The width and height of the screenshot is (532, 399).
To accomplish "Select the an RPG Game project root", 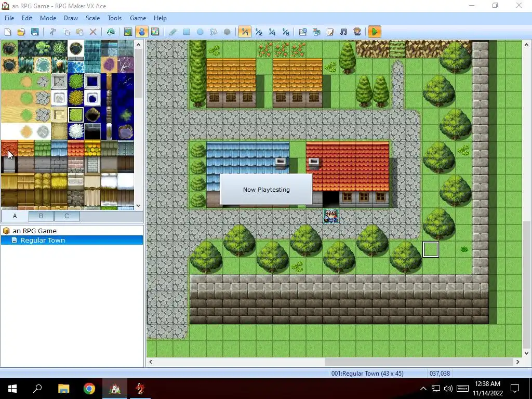I will click(x=34, y=231).
